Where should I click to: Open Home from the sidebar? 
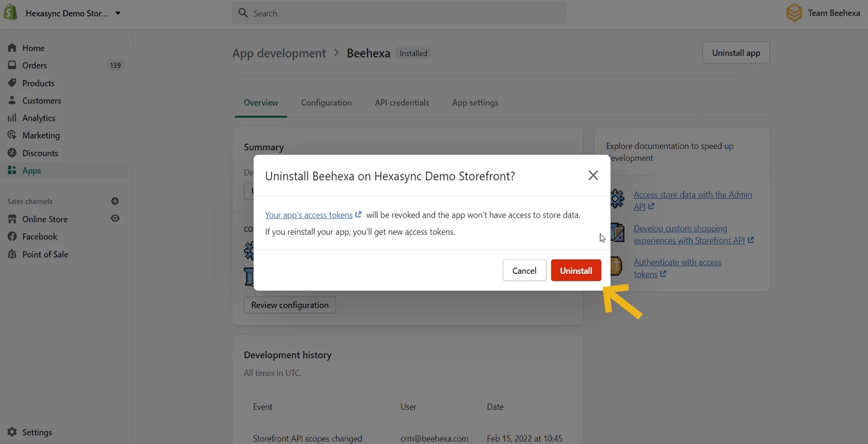point(33,48)
